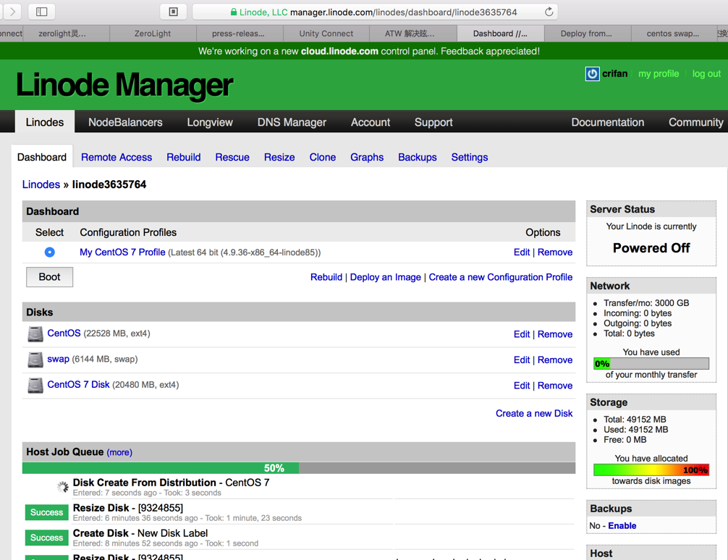
Task: Click the CentOS 7 Disk drive icon
Action: tap(35, 385)
